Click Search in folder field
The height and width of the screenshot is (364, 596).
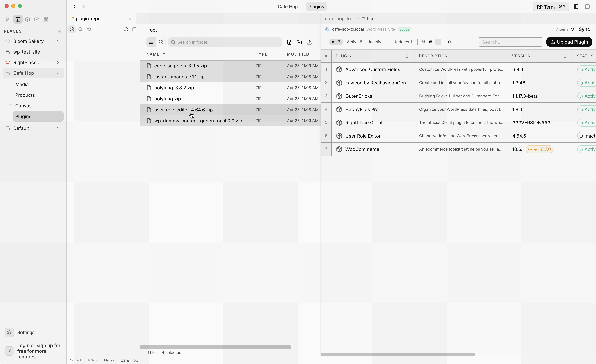point(225,42)
